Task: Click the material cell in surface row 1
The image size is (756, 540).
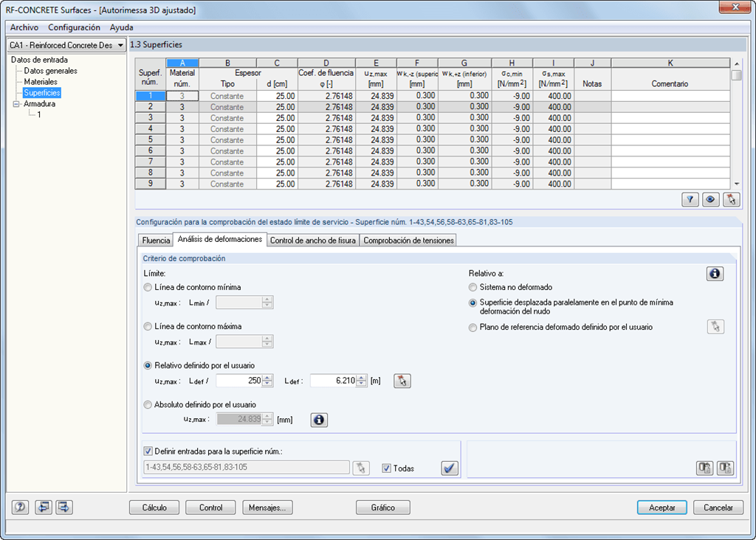Action: point(182,96)
